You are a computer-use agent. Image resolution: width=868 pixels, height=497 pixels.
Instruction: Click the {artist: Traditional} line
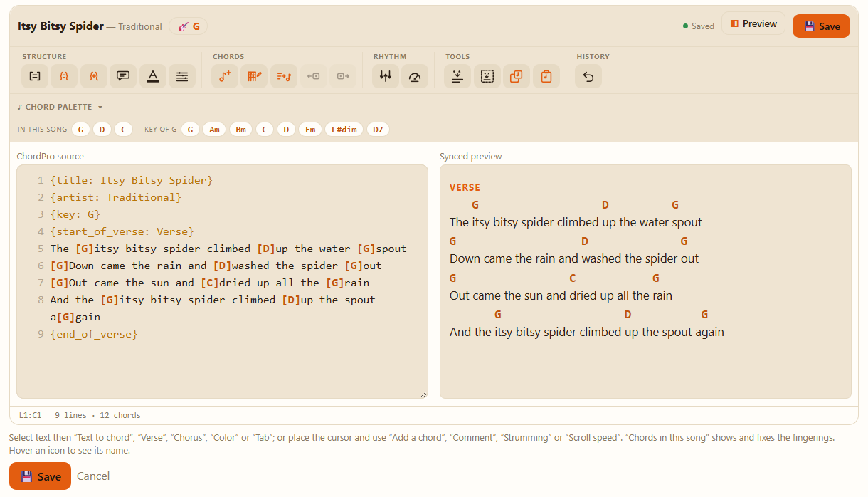coord(116,197)
